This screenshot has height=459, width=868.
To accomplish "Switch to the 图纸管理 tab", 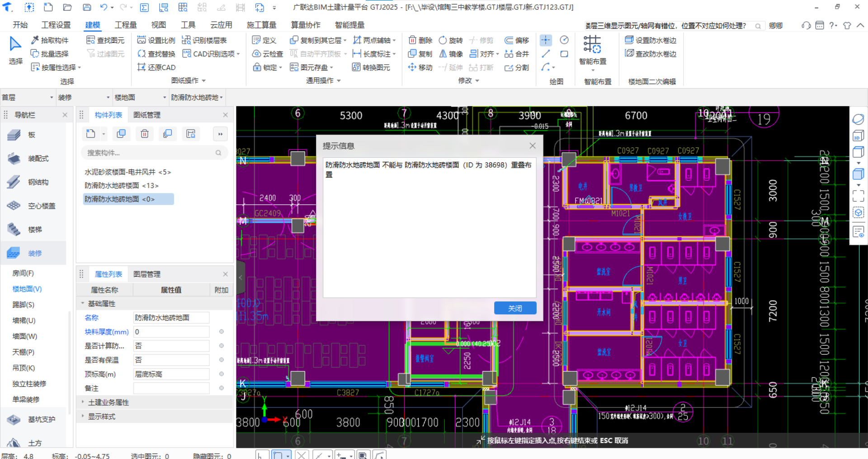I will [x=147, y=115].
